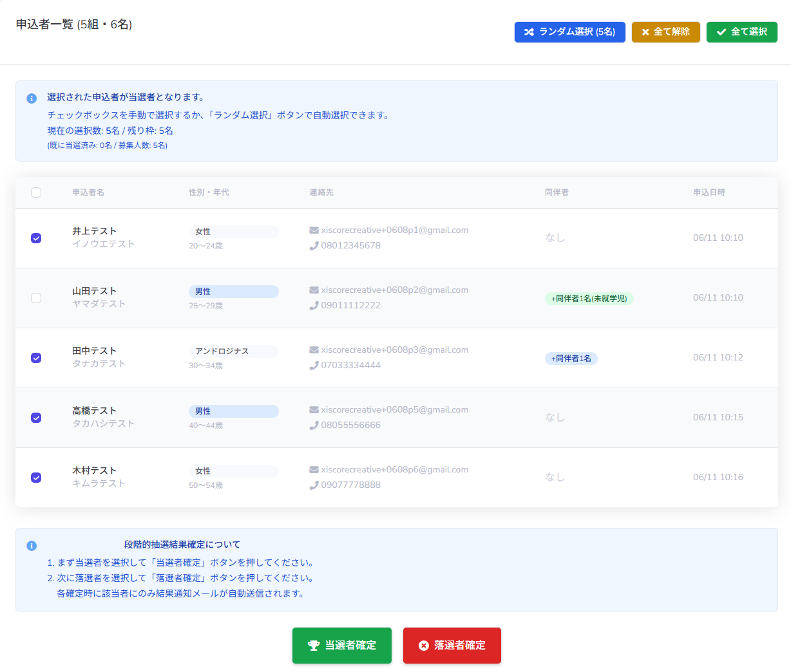The width and height of the screenshot is (791, 672).
Task: Click the phone icon next to 08012345678
Action: coord(314,246)
